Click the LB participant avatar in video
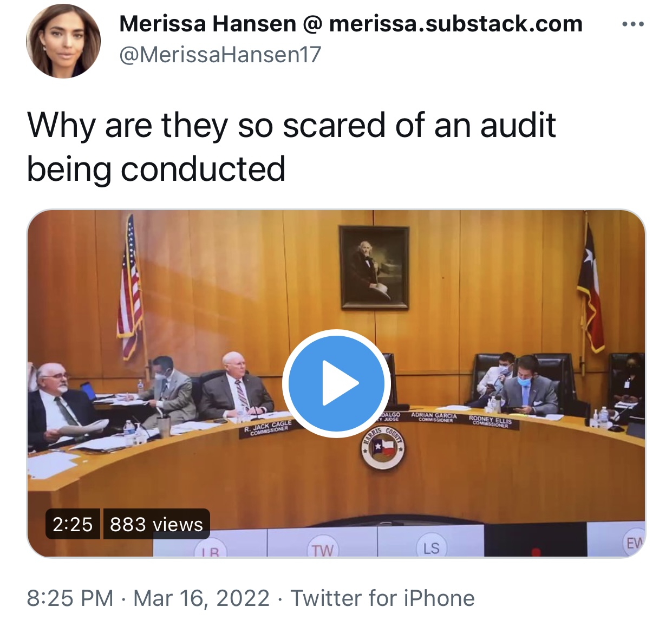The width and height of the screenshot is (672, 620). pos(213,551)
